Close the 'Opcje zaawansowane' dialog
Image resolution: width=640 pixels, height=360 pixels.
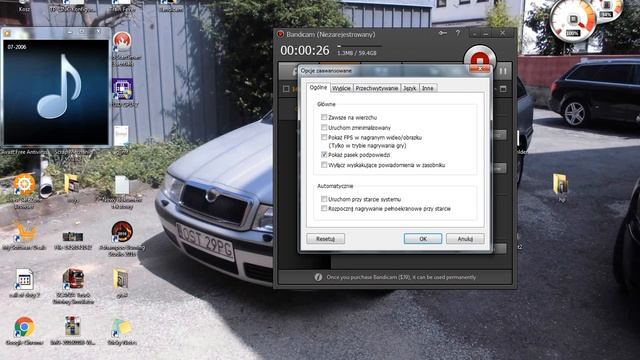(480, 69)
